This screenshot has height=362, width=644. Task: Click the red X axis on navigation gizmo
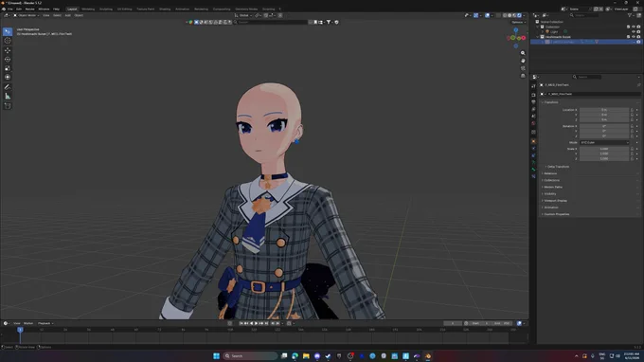523,38
